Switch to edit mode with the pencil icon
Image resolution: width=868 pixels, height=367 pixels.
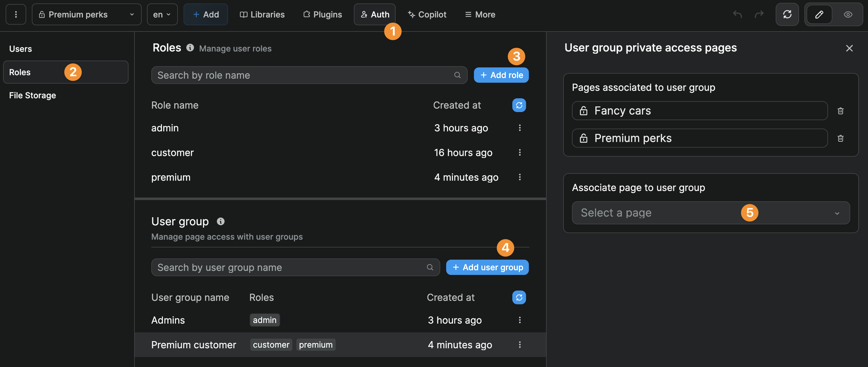coord(819,14)
